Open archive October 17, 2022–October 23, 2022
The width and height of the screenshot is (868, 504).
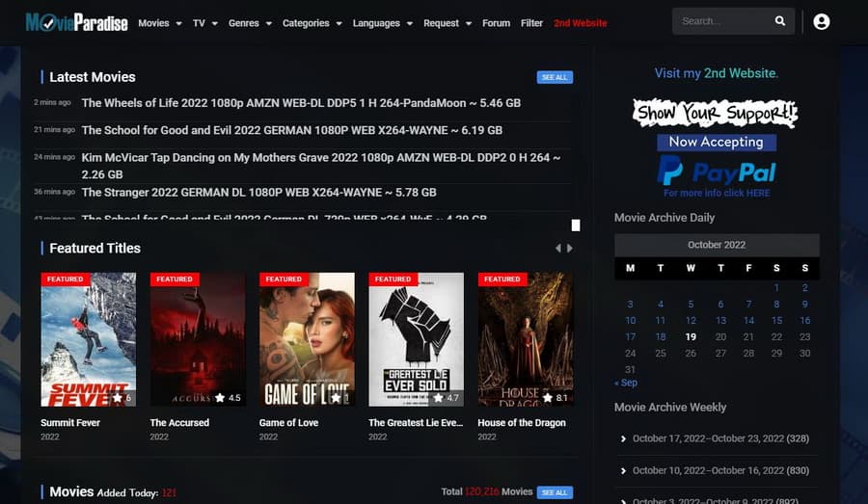(x=720, y=438)
